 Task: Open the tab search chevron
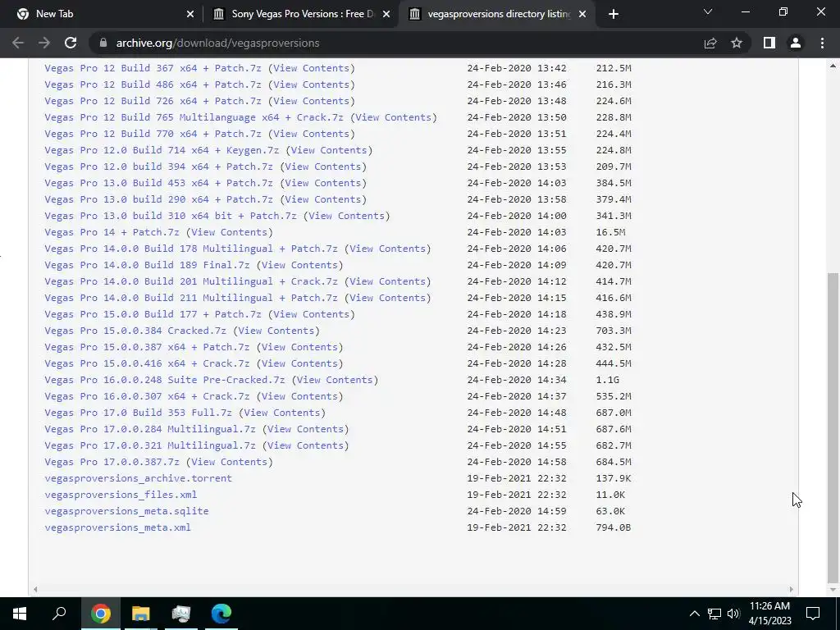click(x=708, y=11)
